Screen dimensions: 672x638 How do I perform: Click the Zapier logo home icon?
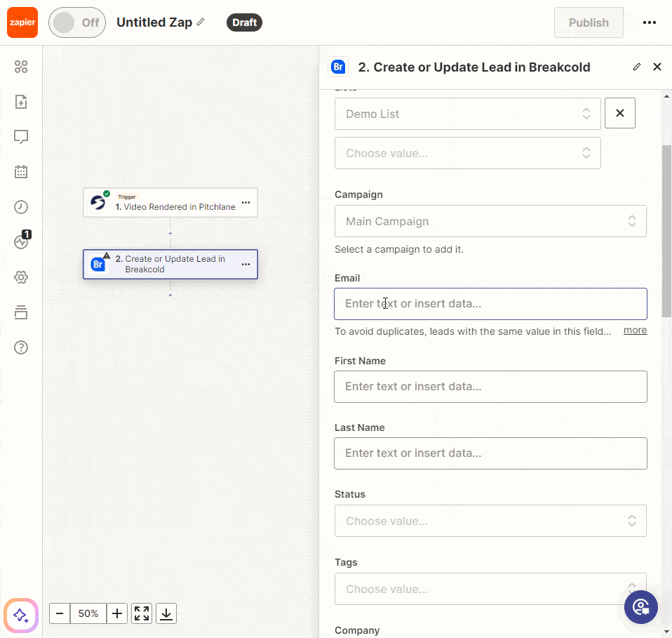tap(22, 22)
